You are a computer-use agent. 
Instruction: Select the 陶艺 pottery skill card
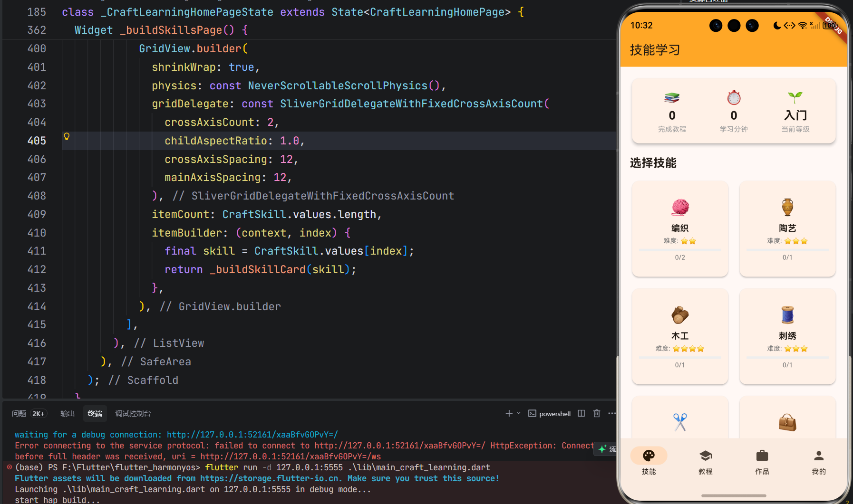[787, 228]
